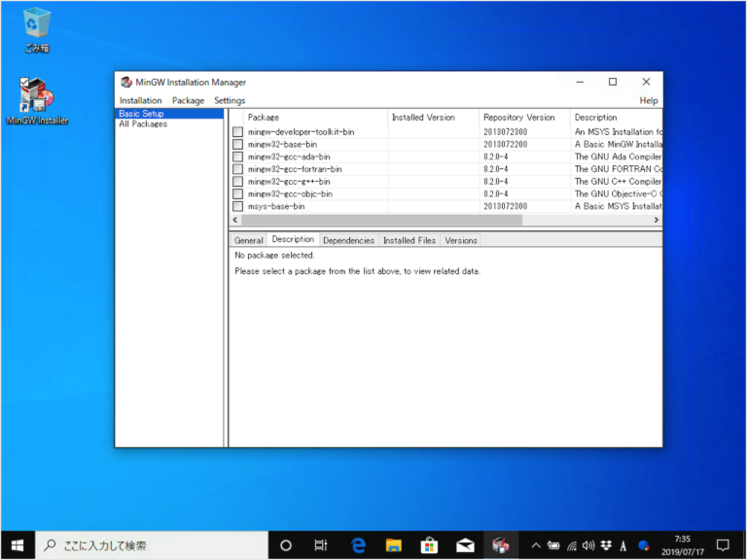Open the volume tray icon
This screenshot has height=560, width=747.
pos(588,545)
